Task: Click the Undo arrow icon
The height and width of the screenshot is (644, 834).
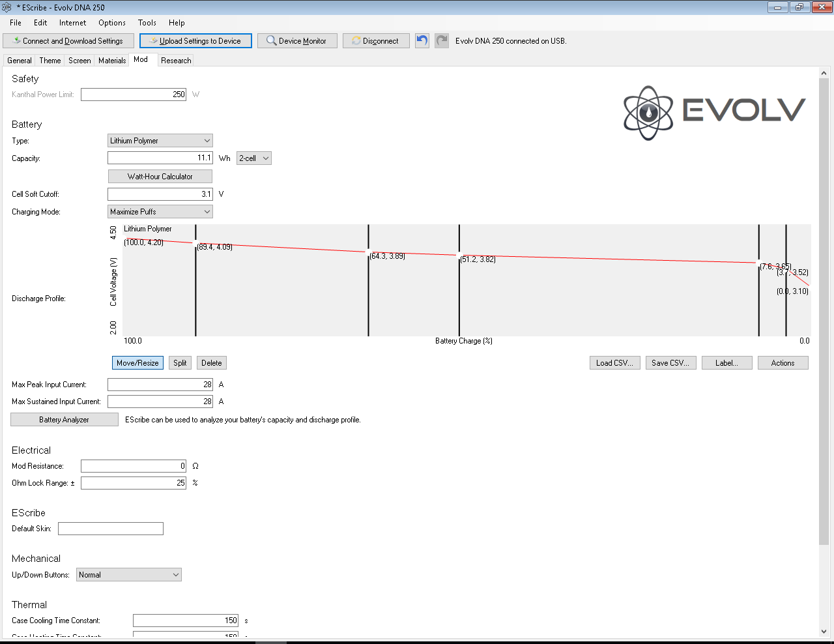Action: [x=422, y=40]
